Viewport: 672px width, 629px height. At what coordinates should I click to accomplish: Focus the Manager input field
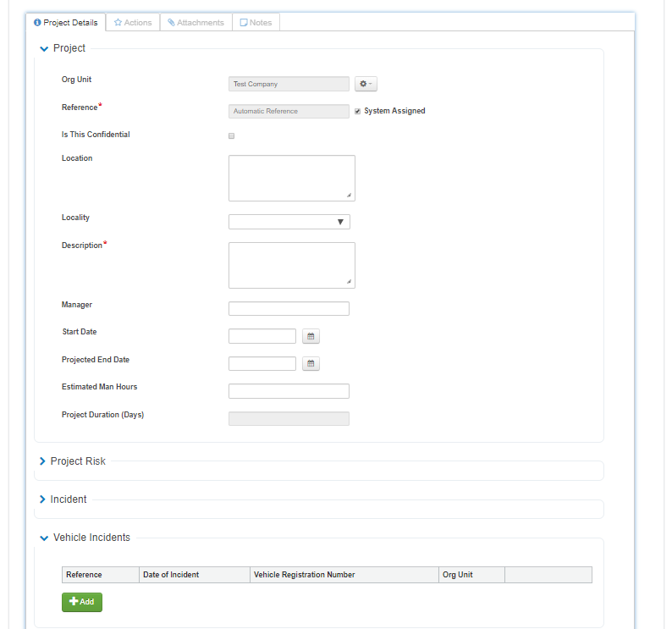[289, 308]
